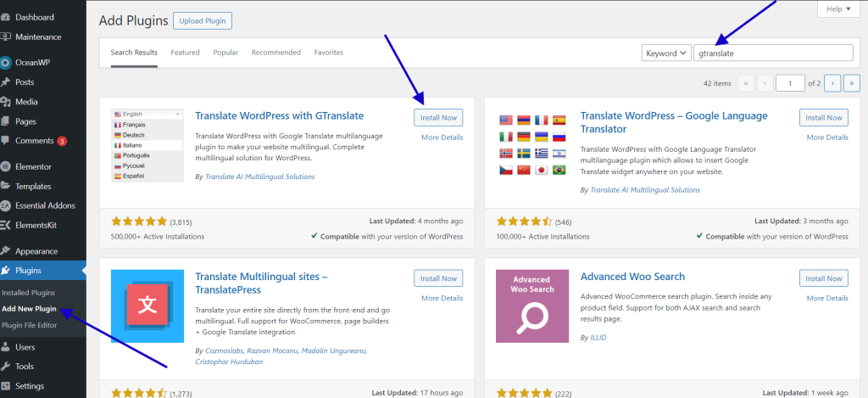Screen dimensions: 868x398
Task: Open More Details for GTranslate
Action: pyautogui.click(x=442, y=137)
